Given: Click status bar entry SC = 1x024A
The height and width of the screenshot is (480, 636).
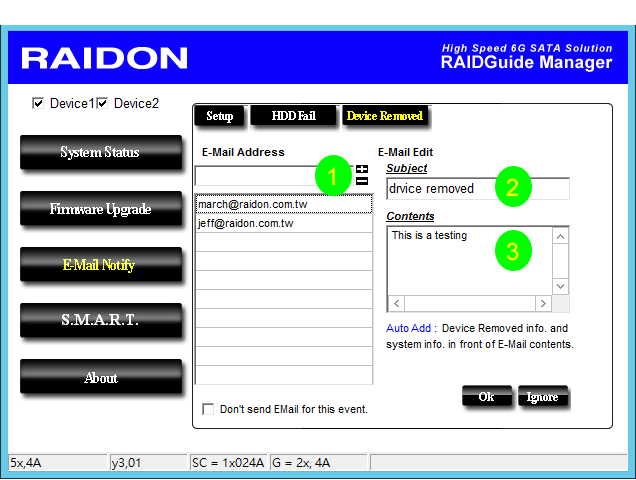Looking at the screenshot, I should click(x=228, y=463).
